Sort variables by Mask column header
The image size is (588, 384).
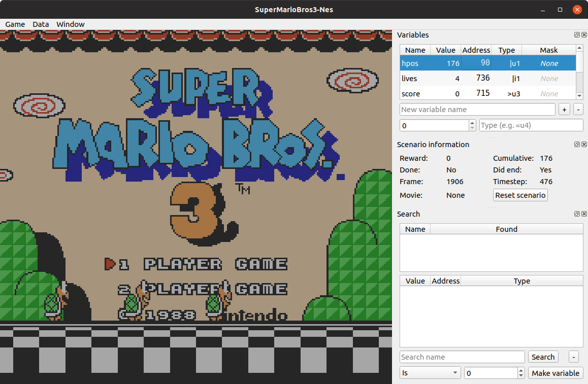point(548,50)
